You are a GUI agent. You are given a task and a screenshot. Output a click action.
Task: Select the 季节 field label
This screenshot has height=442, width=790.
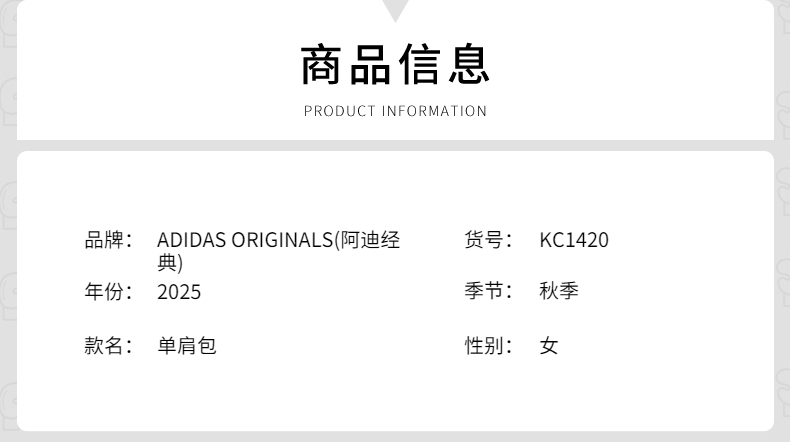(x=488, y=292)
